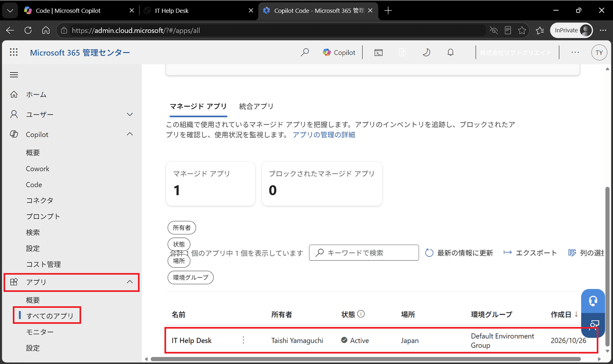Open Cloud Shell terminal icon

[378, 52]
